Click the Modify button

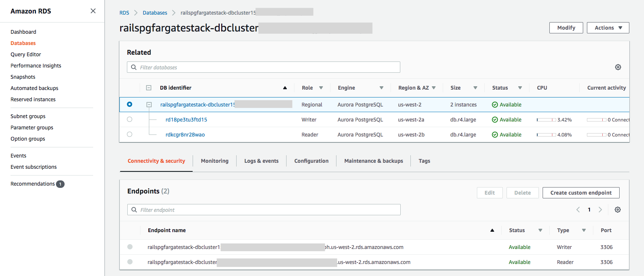(566, 28)
